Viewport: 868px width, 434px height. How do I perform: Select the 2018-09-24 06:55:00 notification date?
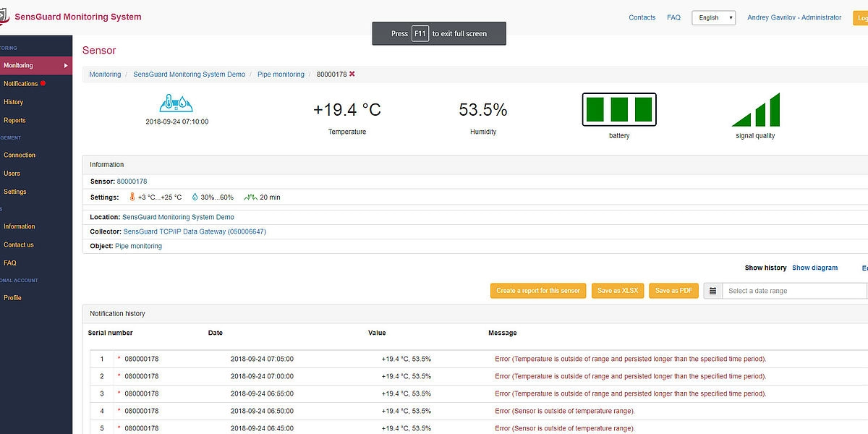click(262, 393)
